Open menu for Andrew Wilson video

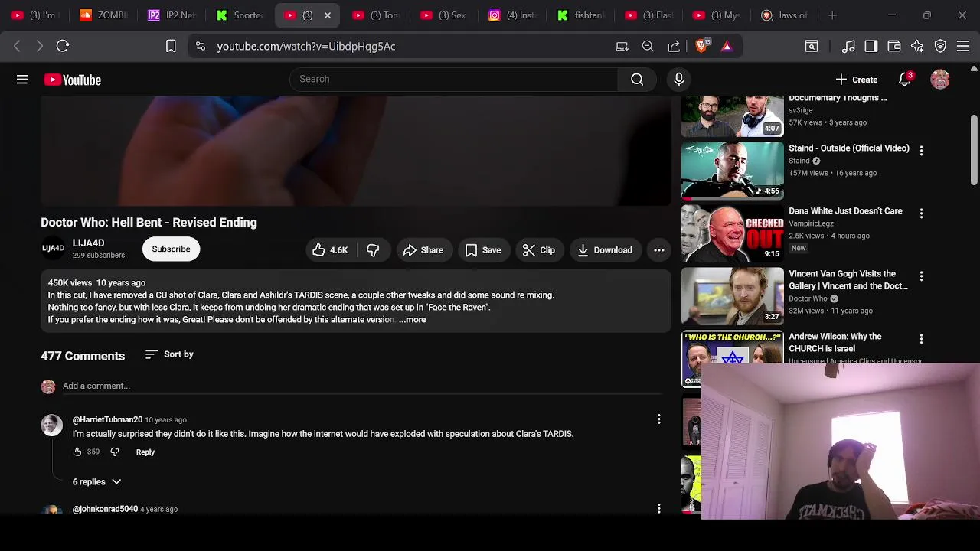pos(921,339)
